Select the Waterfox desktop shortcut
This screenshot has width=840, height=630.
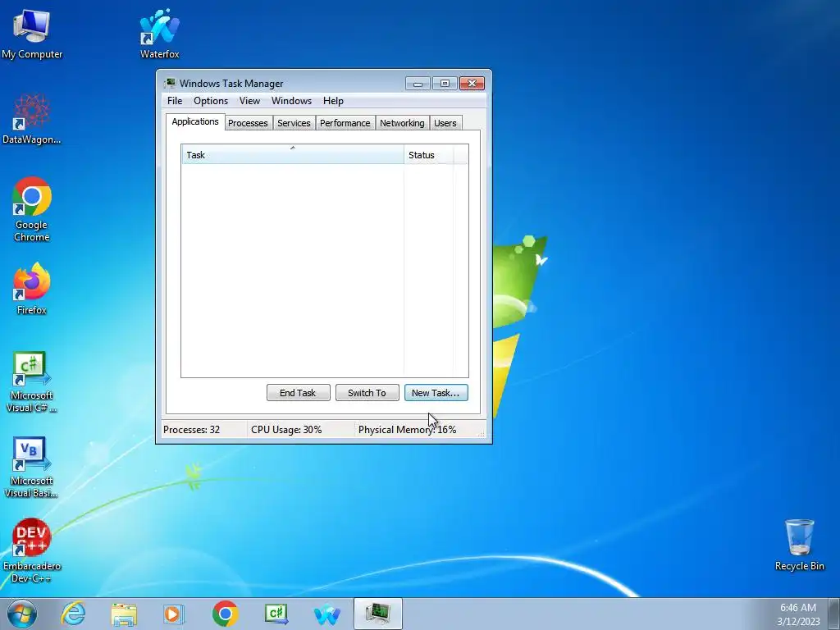(160, 34)
